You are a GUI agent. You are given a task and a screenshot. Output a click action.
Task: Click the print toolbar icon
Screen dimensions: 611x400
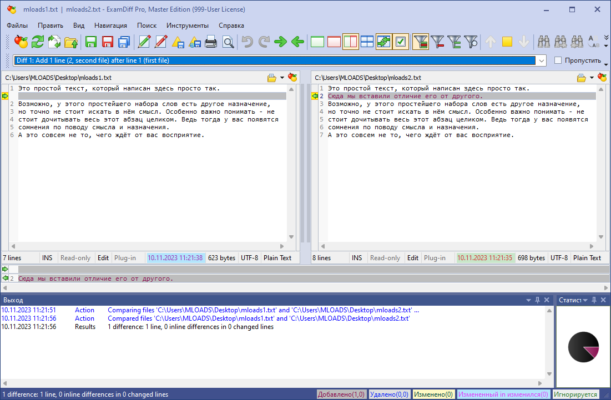[x=211, y=42]
